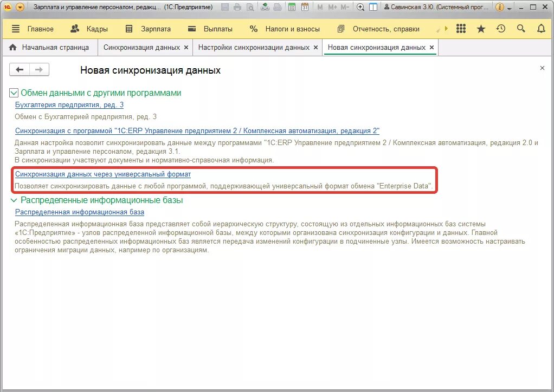Open the Кадры section menu

pos(97,29)
